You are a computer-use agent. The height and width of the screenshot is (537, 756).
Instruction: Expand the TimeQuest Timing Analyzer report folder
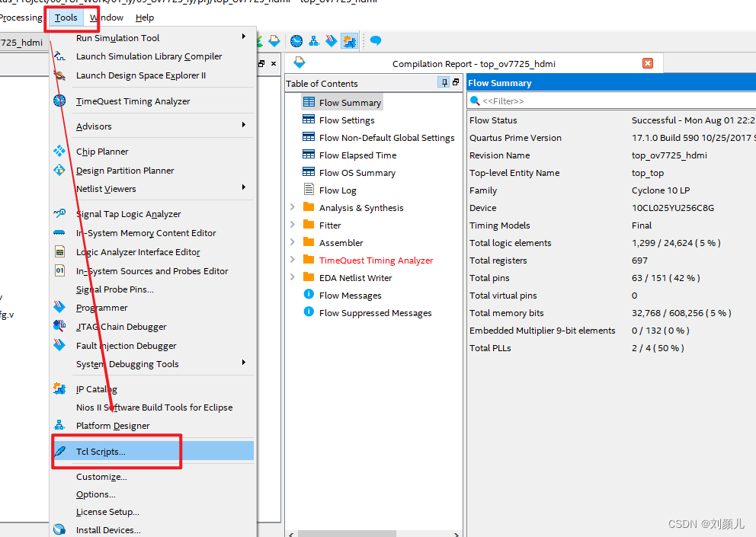[292, 259]
